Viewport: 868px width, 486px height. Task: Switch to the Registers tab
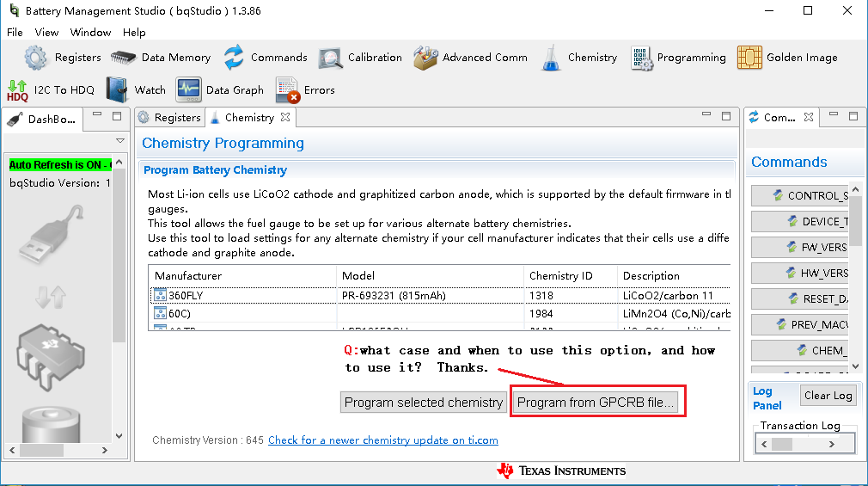point(169,118)
